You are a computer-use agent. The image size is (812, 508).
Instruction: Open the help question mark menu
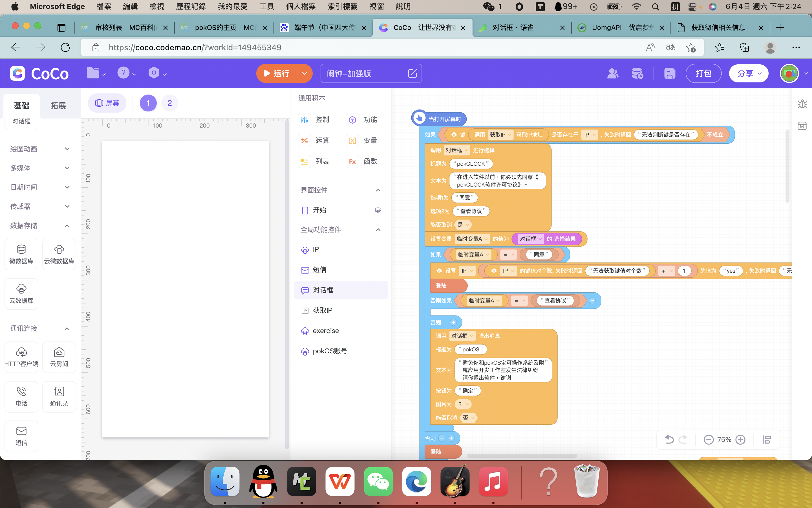127,73
